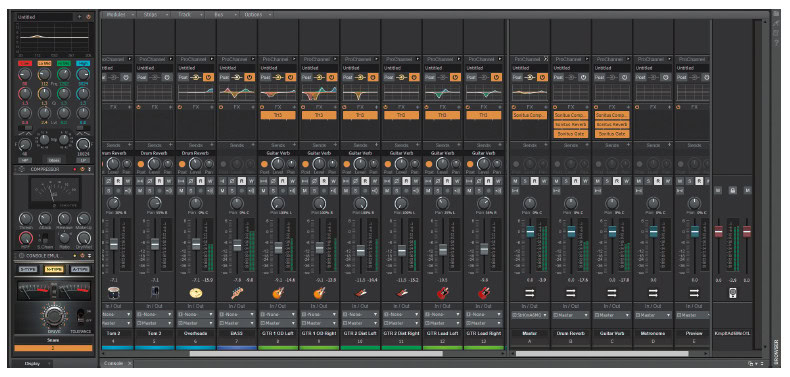Close the Console tab
790x377 pixels.
point(129,363)
